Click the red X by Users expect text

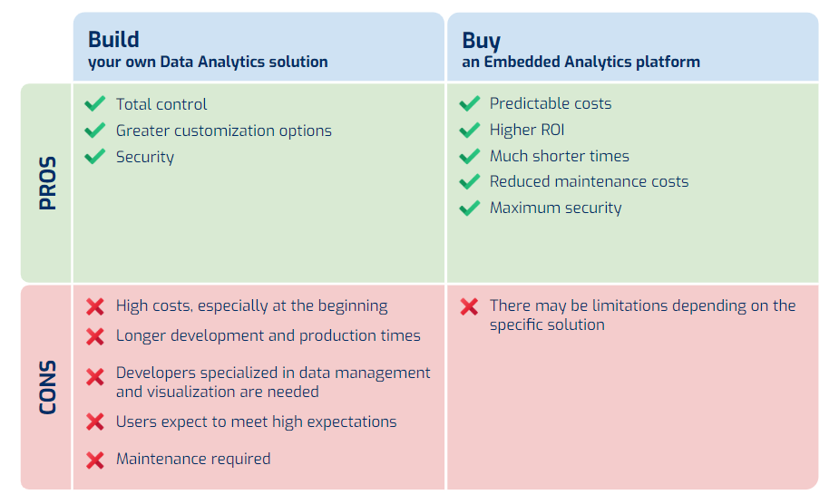[x=95, y=422]
